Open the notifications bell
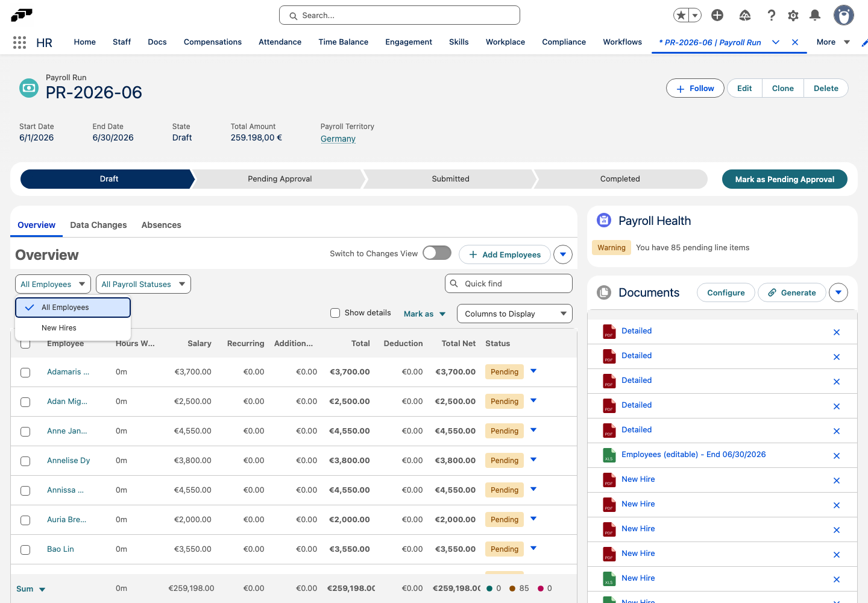 815,15
